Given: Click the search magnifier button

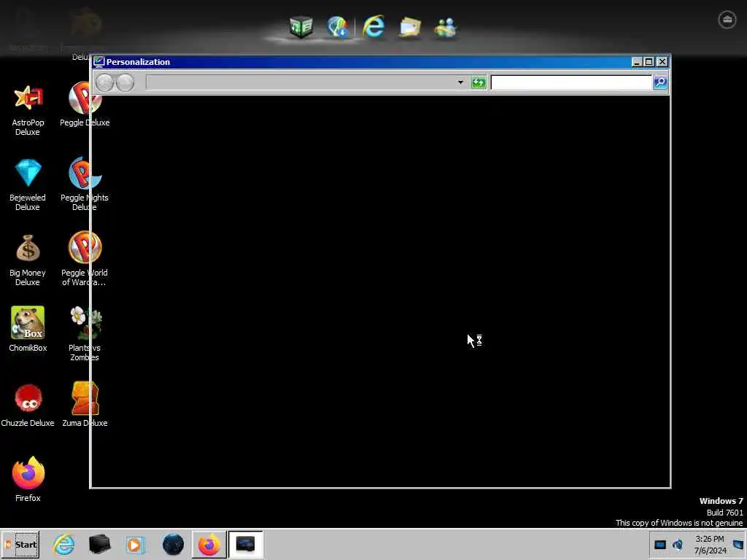Looking at the screenshot, I should (660, 82).
